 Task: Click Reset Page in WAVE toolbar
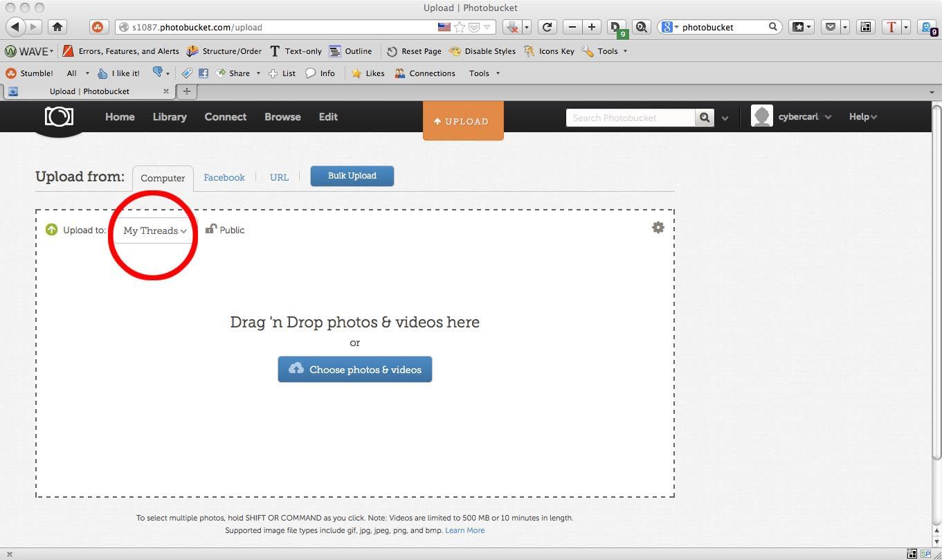click(414, 51)
